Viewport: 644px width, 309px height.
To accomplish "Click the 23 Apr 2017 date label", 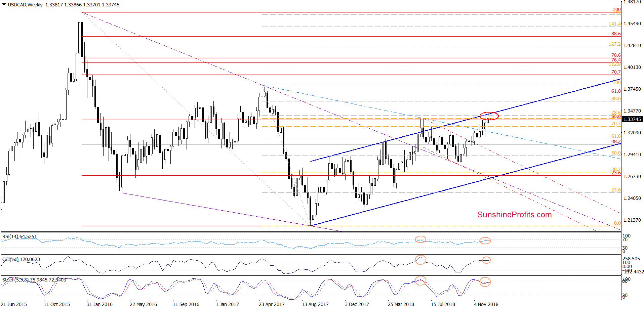I will point(272,304).
